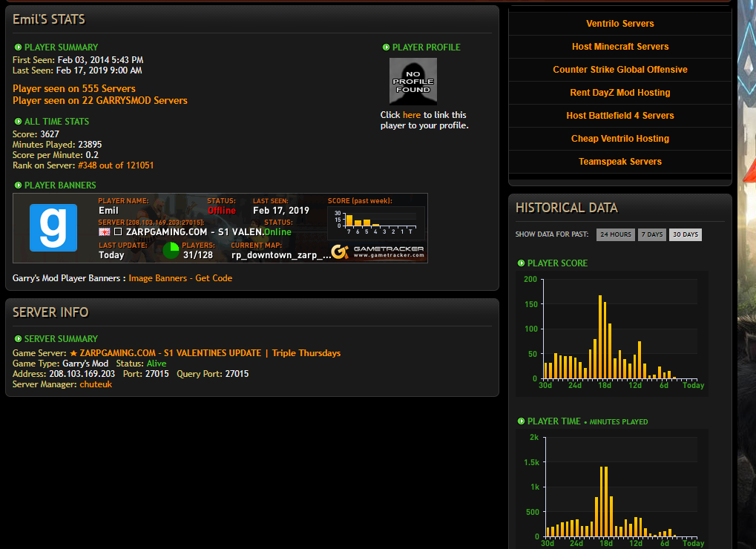Click 'here' to link player profile
Viewport: 756px width, 549px height.
[x=411, y=115]
